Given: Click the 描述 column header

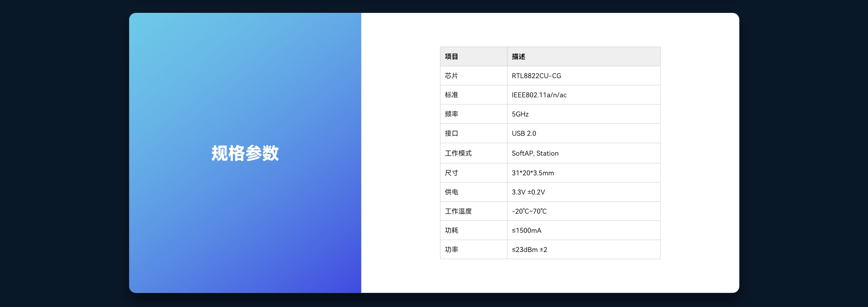Looking at the screenshot, I should [518, 57].
